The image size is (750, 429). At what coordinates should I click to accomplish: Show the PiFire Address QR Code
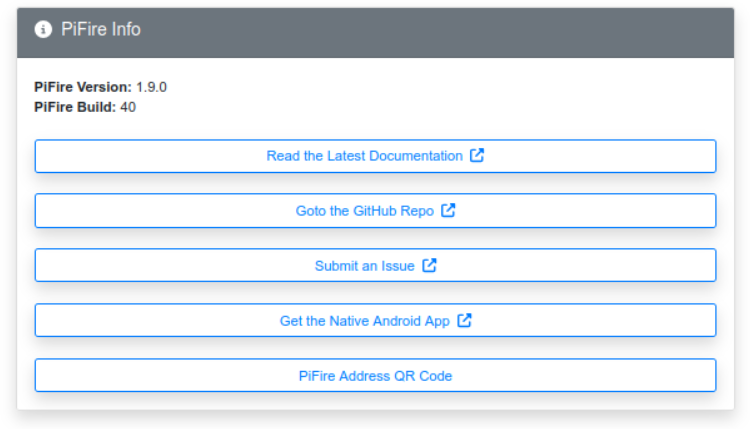click(375, 376)
